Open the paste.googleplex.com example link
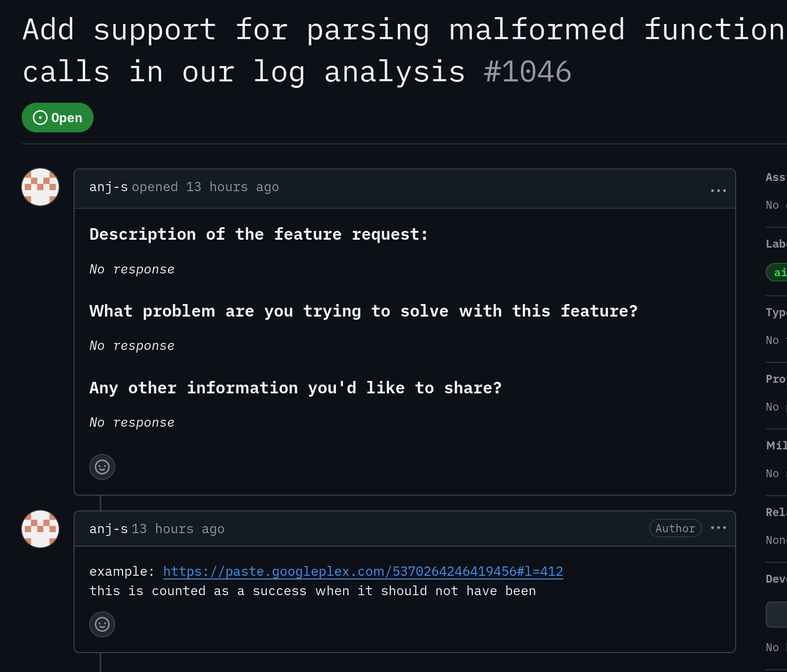This screenshot has width=787, height=672. [x=363, y=572]
